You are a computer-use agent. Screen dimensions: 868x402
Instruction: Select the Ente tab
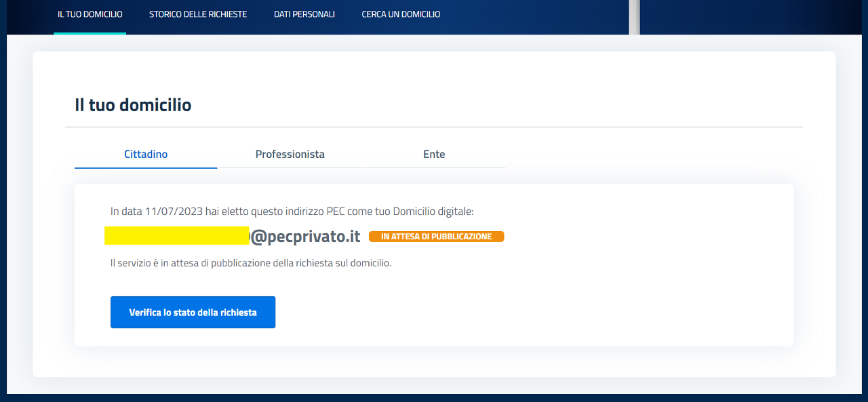[x=434, y=155]
